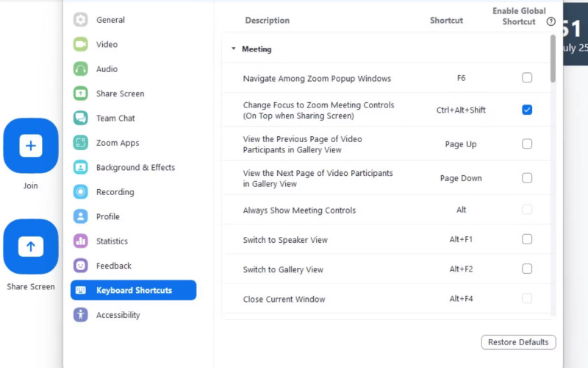
Task: Click the shortcuts list vertical scrollbar
Action: coord(553,58)
